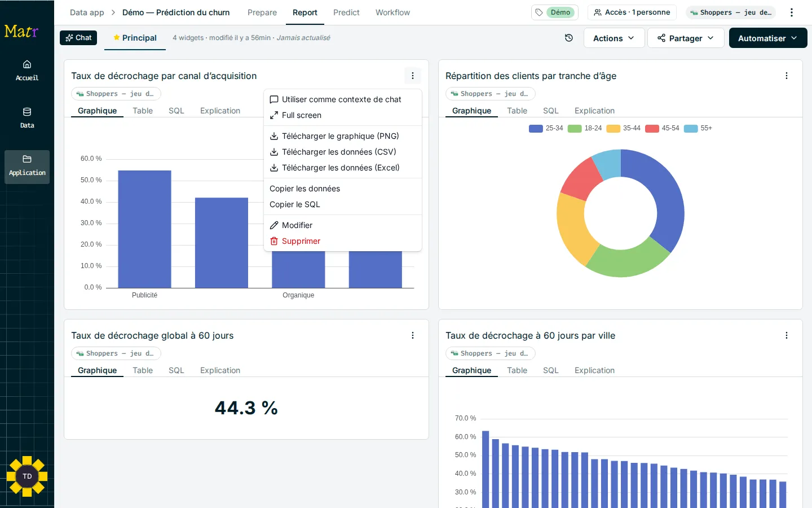Click Shoppers dataset chip in city widget

(490, 353)
